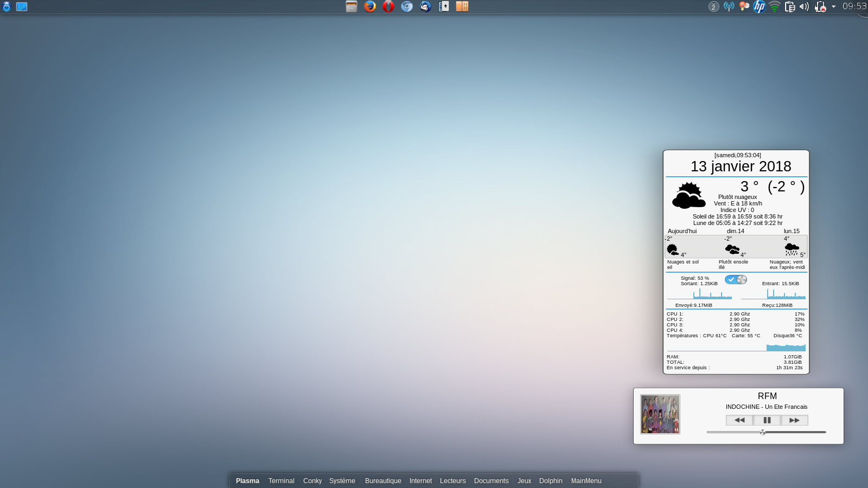Select Plasma in the bottom menu bar
Screen dimensions: 868x488
coord(247,481)
